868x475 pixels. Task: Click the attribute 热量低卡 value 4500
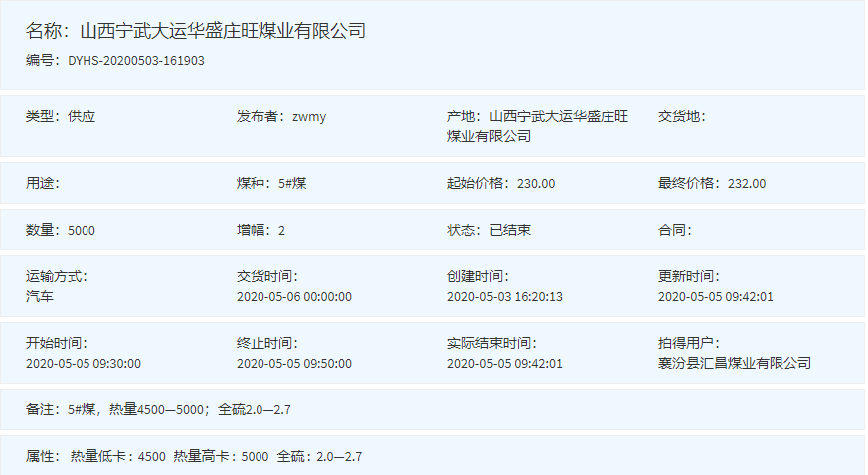pos(152,457)
